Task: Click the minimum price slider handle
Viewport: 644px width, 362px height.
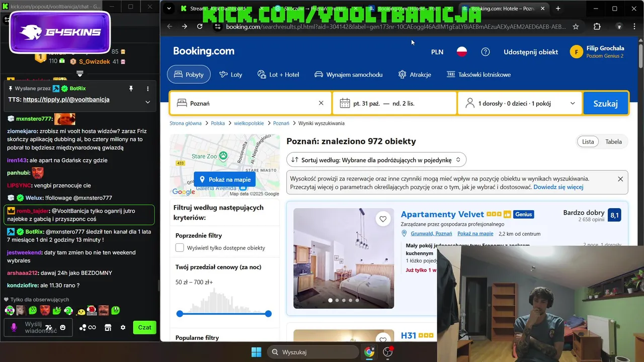Action: coord(180,314)
